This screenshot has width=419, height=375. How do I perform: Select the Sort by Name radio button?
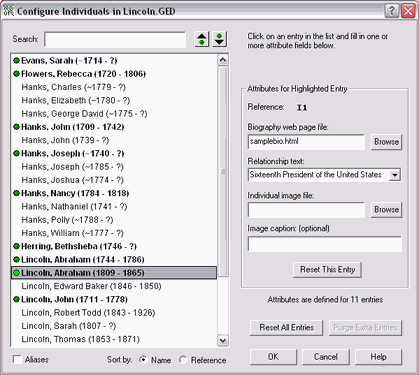(x=143, y=360)
